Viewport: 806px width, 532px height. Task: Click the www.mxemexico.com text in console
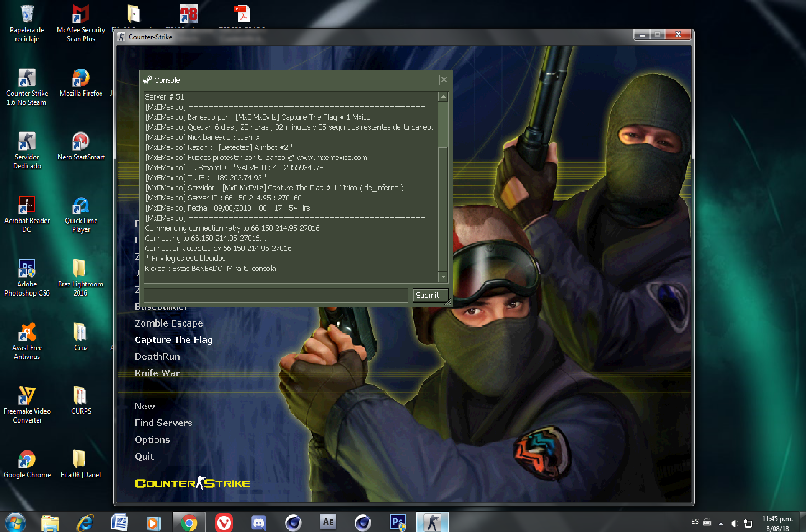point(331,158)
